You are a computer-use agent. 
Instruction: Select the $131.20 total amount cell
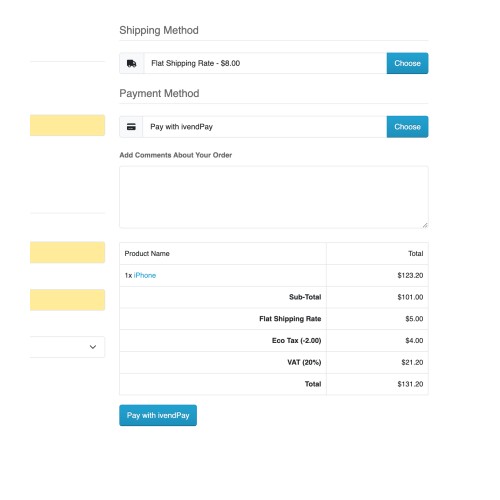point(377,384)
